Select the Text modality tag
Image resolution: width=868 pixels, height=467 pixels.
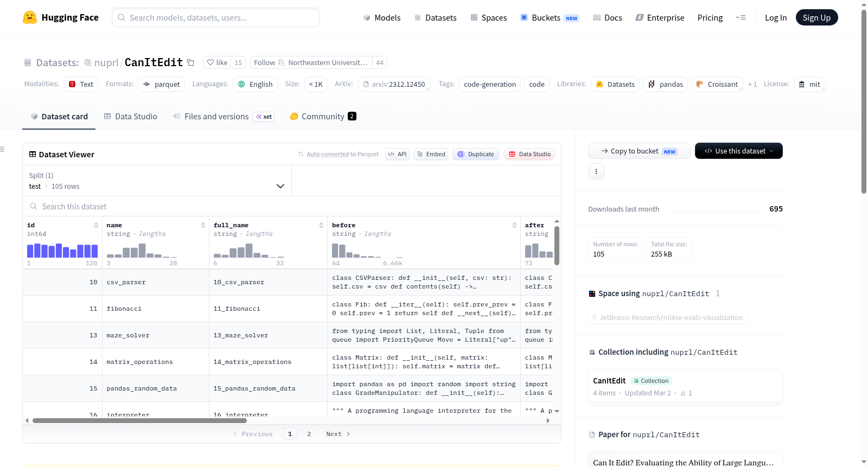pyautogui.click(x=81, y=84)
